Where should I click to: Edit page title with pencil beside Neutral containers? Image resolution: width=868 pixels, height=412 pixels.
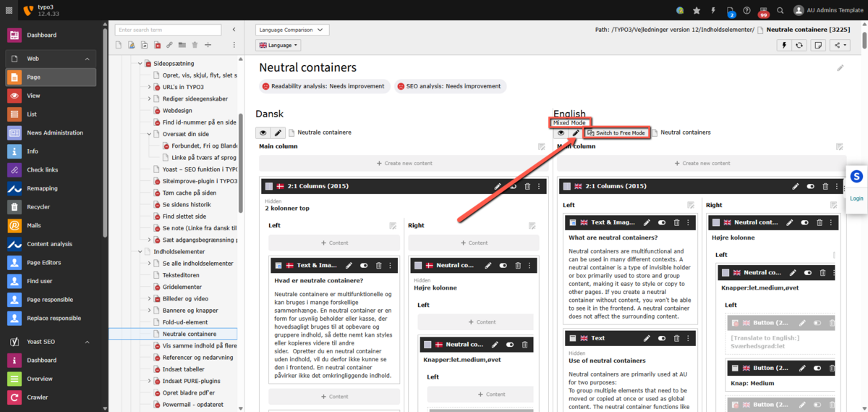tap(840, 67)
